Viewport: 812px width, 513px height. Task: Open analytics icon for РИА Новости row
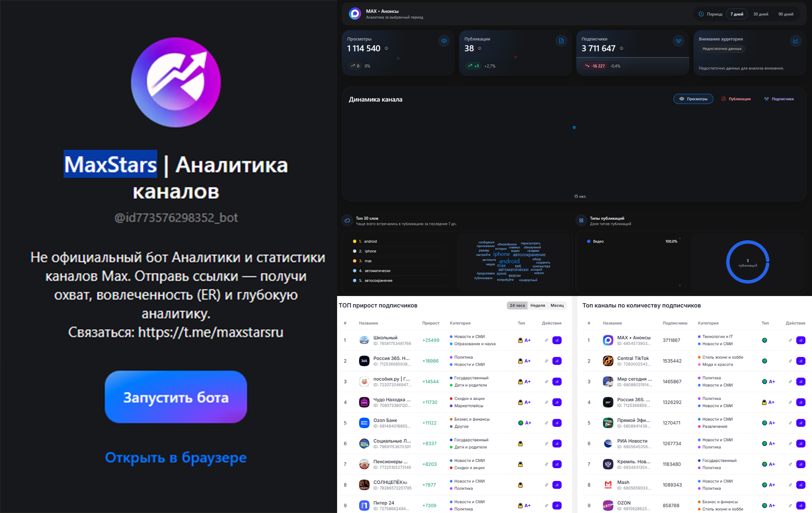(x=801, y=443)
